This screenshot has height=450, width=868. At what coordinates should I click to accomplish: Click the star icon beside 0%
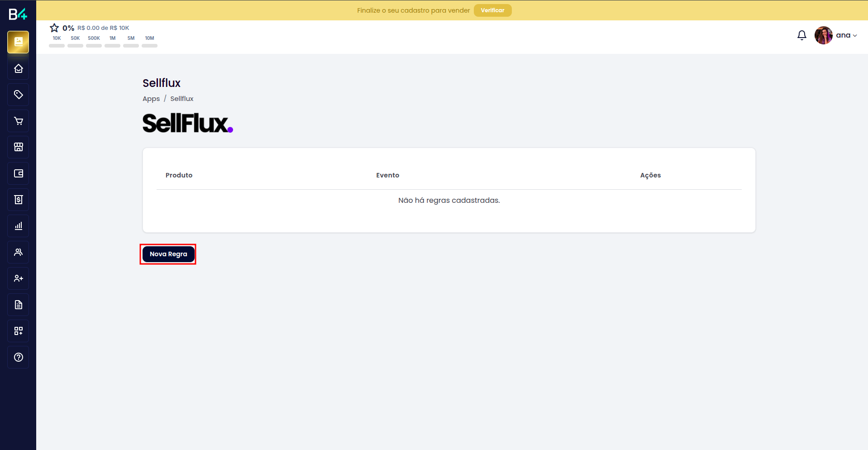tap(54, 28)
